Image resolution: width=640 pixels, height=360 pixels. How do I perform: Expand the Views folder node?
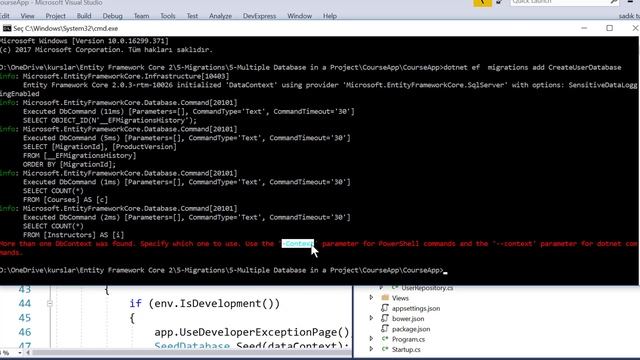pyautogui.click(x=371, y=298)
